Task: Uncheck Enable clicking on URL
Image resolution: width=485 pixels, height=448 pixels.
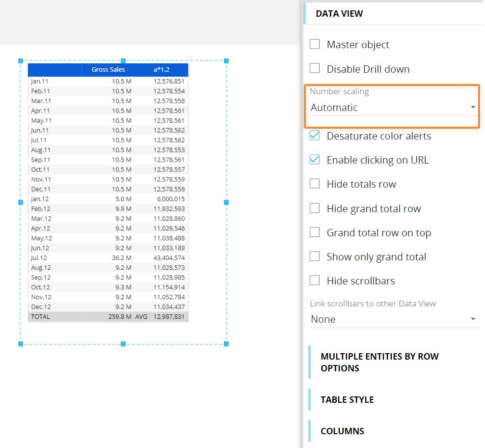Action: (x=315, y=160)
